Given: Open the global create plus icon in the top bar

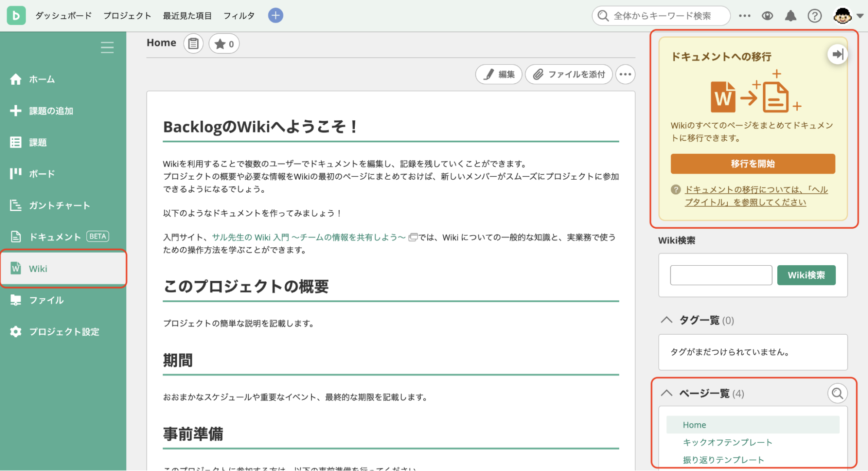Looking at the screenshot, I should tap(275, 15).
